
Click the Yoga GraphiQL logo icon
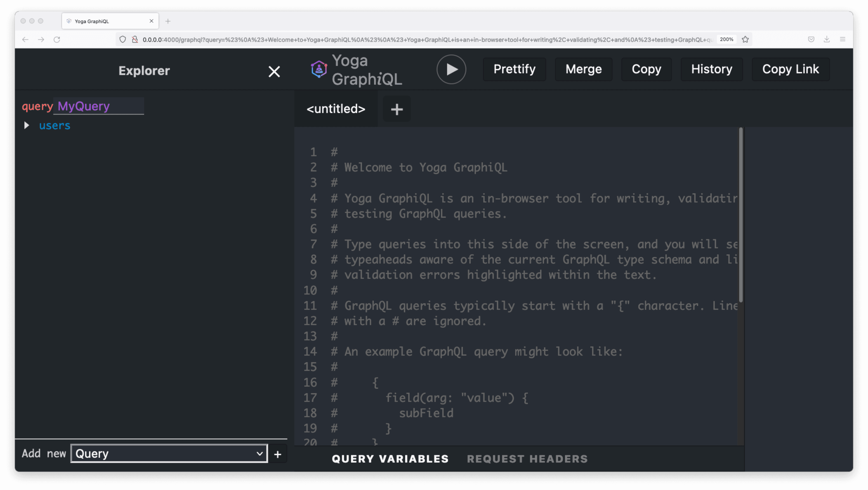(319, 69)
